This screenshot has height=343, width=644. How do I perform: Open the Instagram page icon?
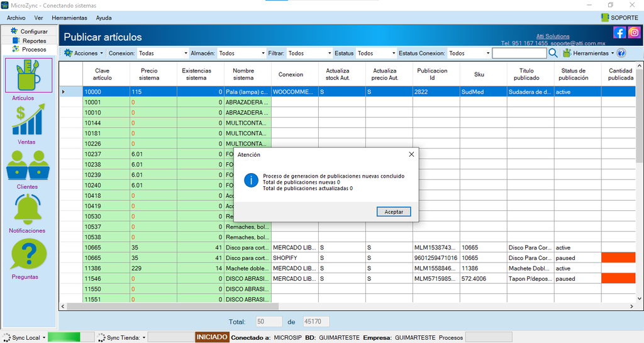634,33
